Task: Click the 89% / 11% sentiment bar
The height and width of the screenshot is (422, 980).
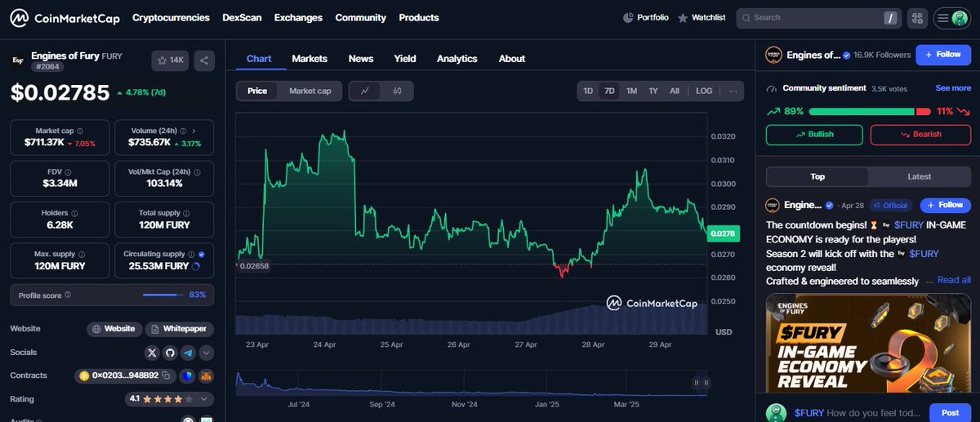Action: pyautogui.click(x=869, y=111)
